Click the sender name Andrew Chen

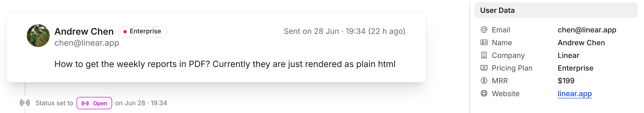(84, 31)
